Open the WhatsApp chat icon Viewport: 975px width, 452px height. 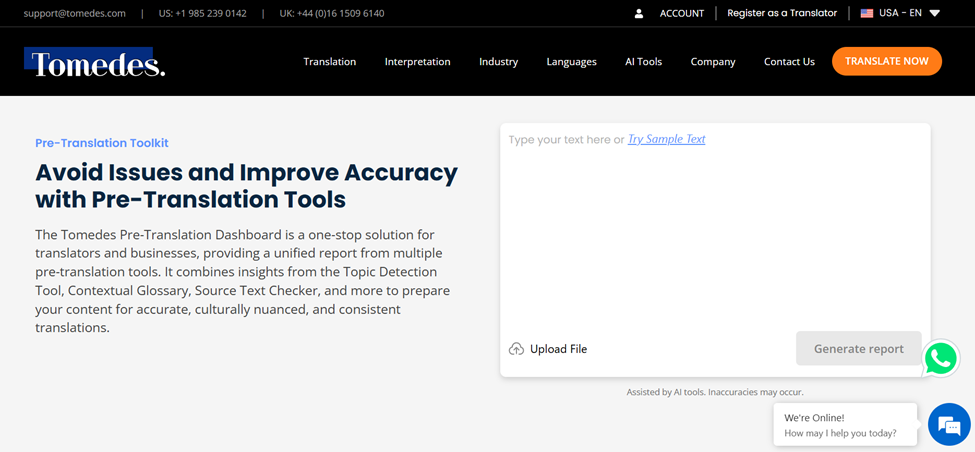pos(941,358)
